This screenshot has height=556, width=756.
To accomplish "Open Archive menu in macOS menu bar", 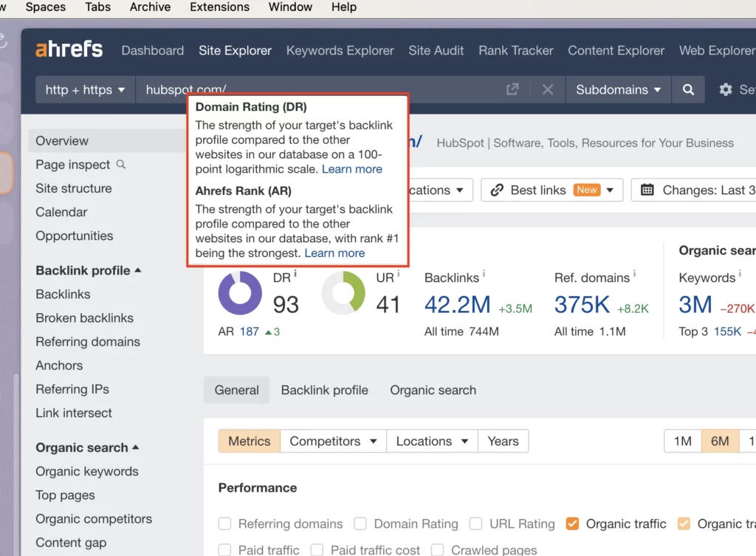I will [150, 7].
